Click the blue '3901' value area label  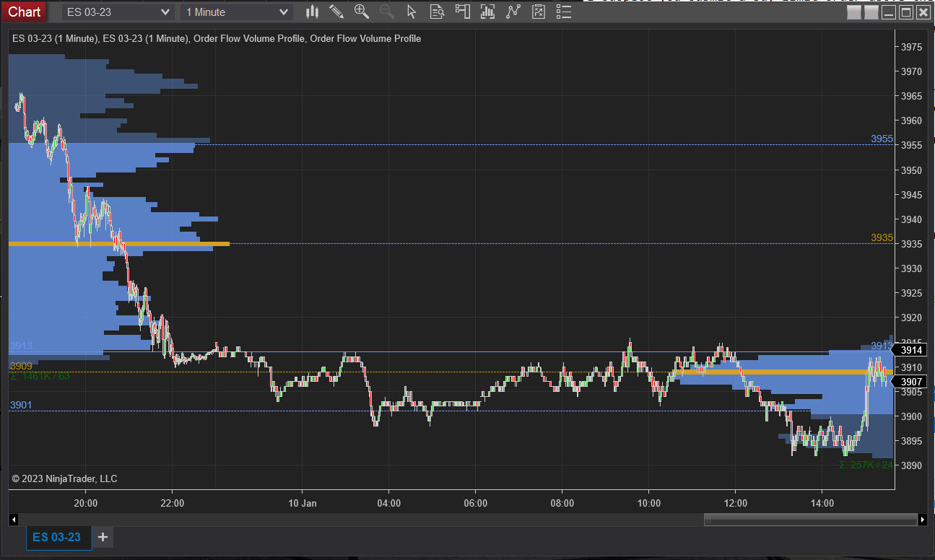(x=21, y=405)
